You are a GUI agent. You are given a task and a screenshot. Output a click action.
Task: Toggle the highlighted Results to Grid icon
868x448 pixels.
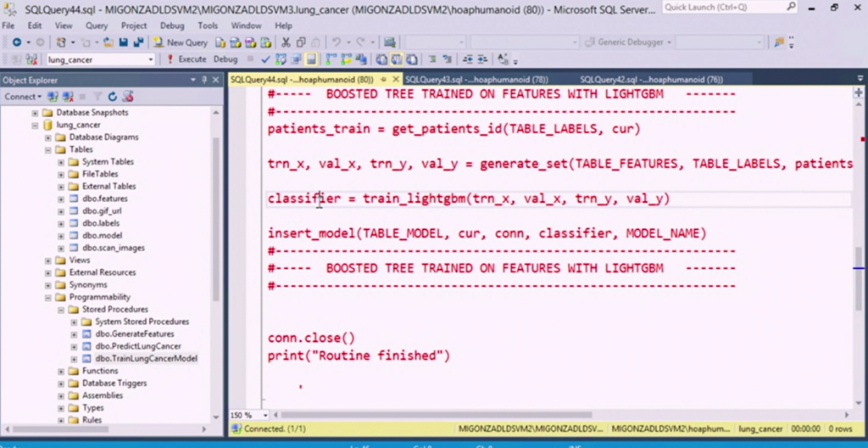click(x=397, y=59)
